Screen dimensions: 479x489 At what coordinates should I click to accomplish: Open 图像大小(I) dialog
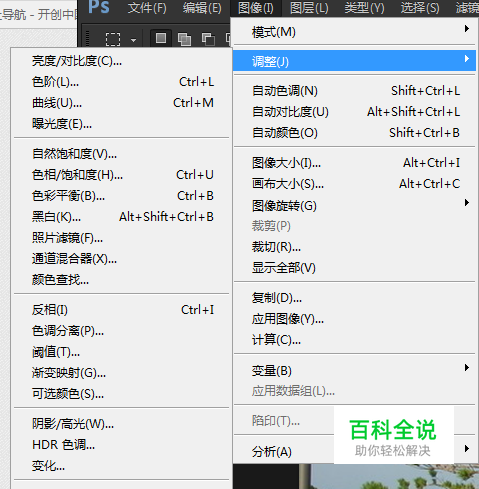coord(354,163)
